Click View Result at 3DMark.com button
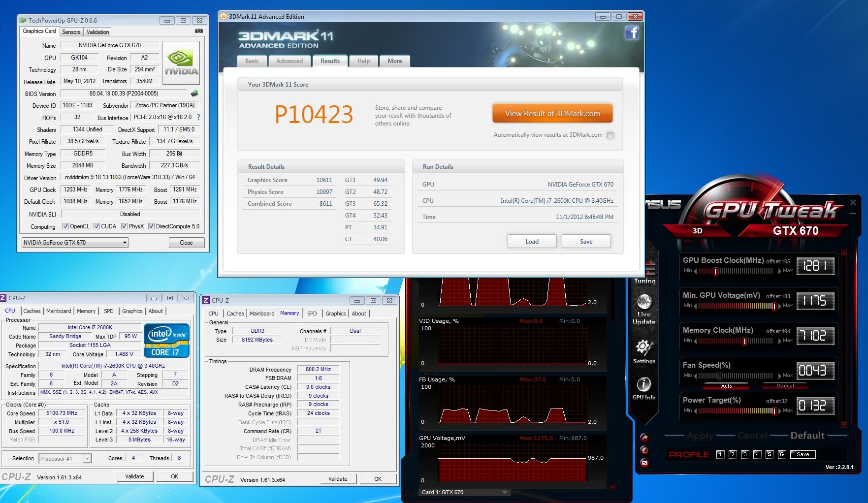Viewport: 868px width, 503px height. [x=552, y=114]
